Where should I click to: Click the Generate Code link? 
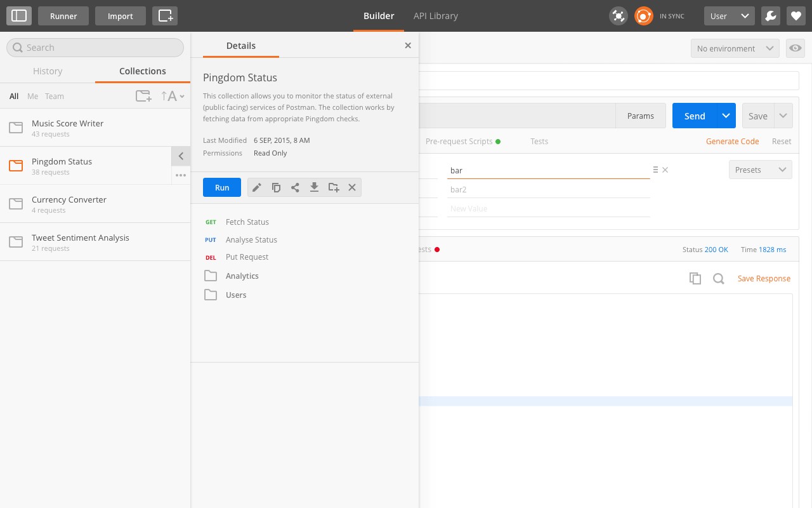(x=732, y=141)
